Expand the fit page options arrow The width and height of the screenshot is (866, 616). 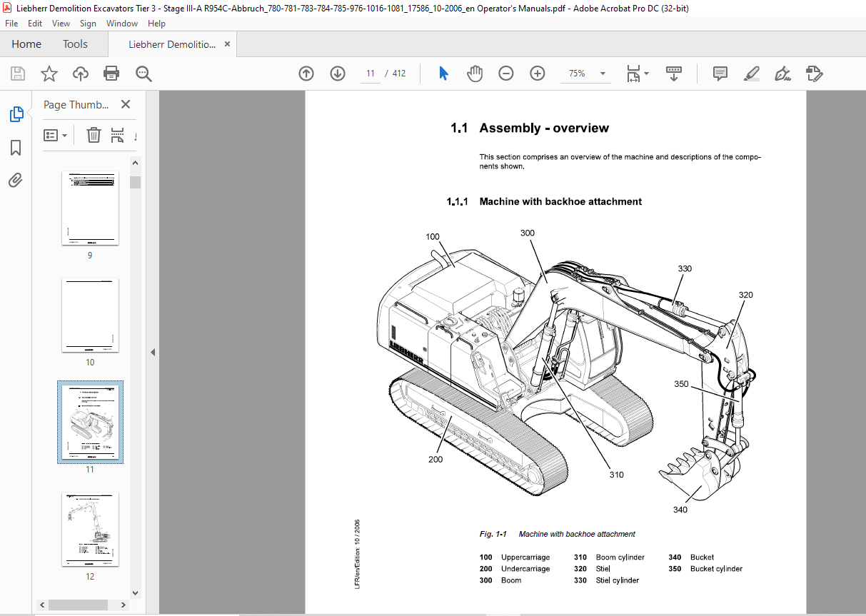coord(647,74)
